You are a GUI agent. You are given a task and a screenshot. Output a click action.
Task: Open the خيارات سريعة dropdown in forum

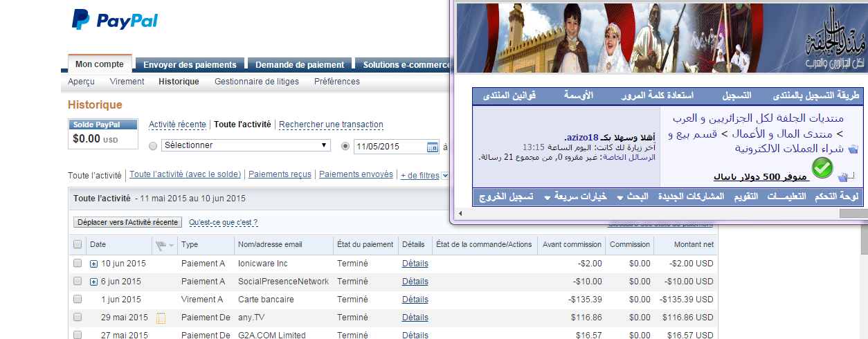tap(575, 196)
